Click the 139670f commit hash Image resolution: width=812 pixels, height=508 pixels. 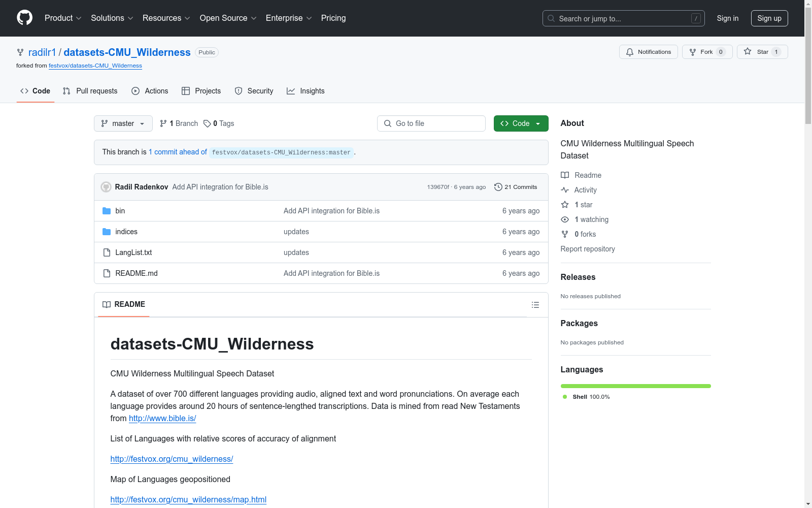[438, 187]
